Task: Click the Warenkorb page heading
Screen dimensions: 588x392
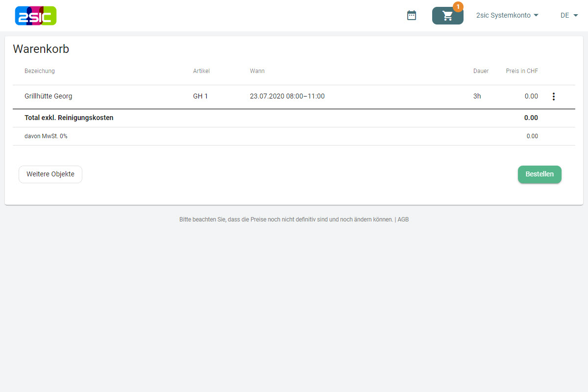Action: coord(41,49)
